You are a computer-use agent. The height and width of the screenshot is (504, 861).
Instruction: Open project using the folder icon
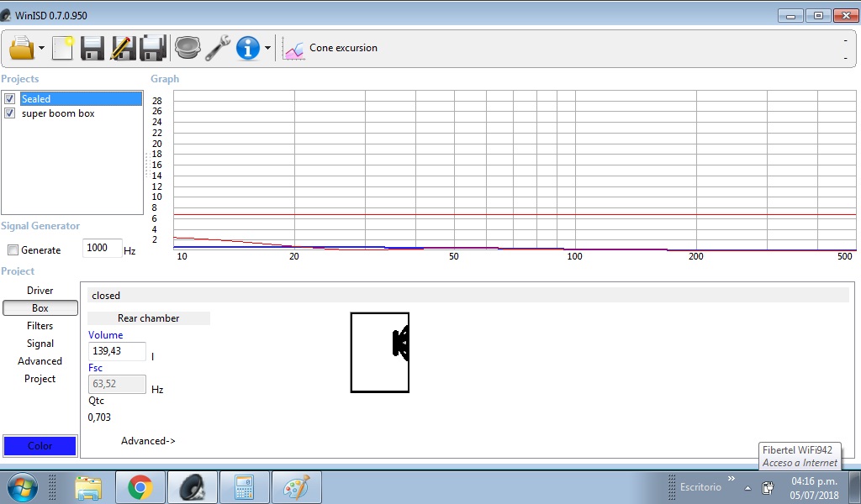22,48
